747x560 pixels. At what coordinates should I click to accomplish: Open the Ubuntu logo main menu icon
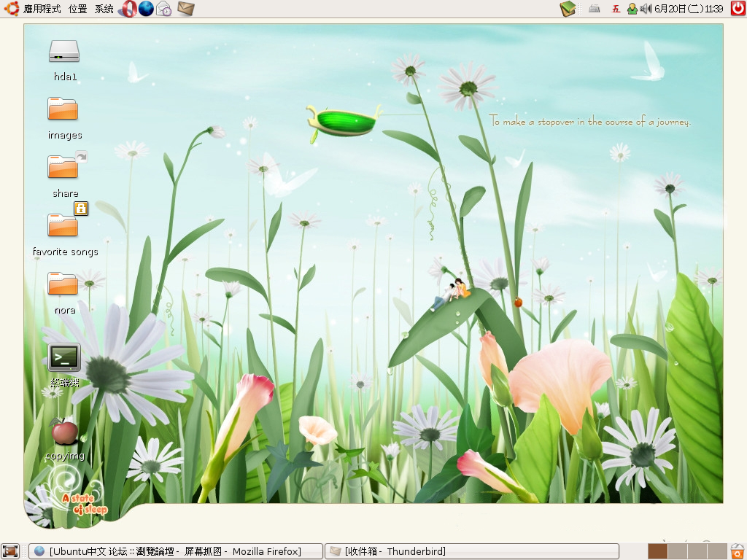(10, 9)
